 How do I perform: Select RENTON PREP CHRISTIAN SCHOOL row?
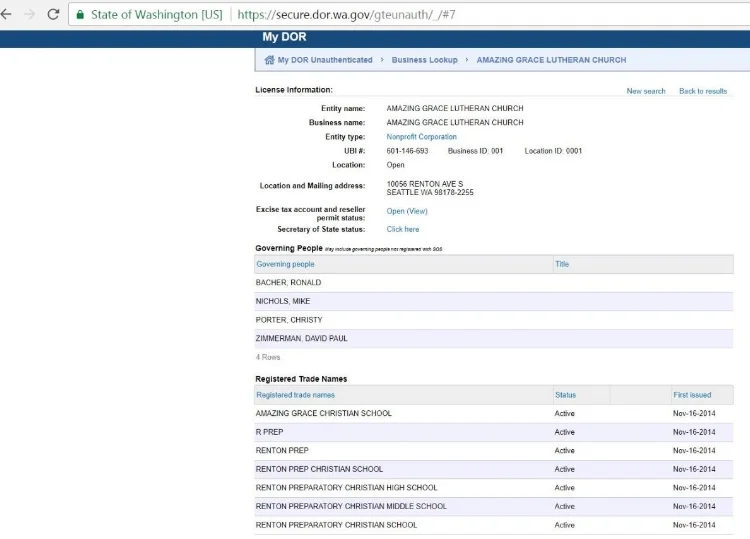[494, 469]
